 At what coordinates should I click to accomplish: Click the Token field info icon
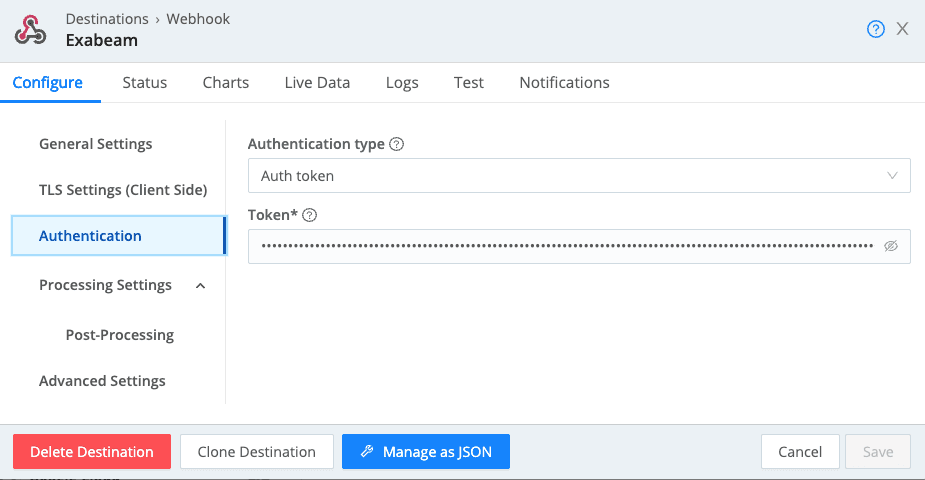(x=310, y=215)
